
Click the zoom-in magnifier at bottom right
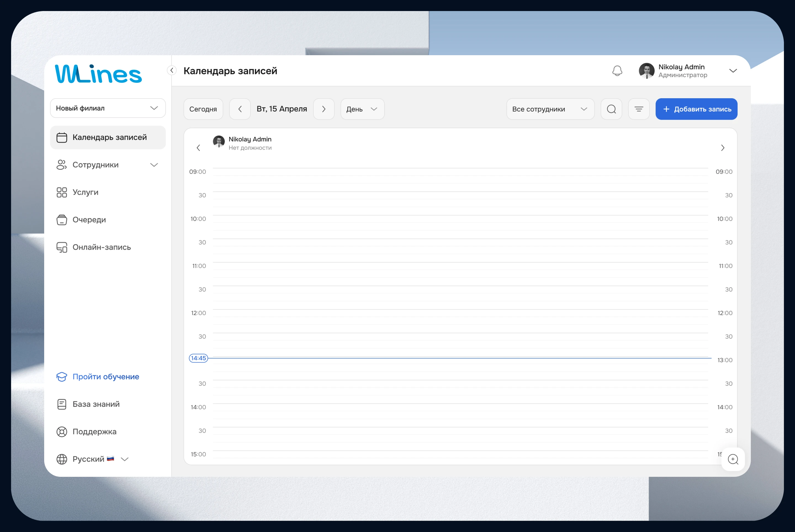[733, 459]
